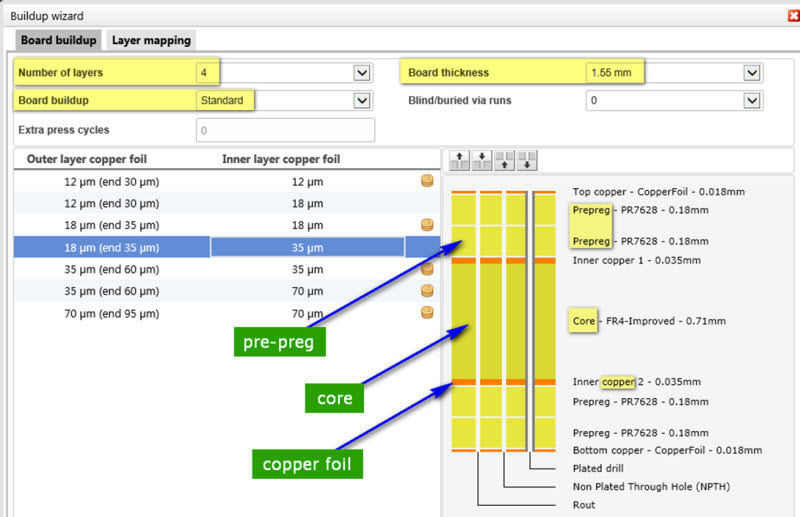Click the Core - FR4-Improved - 0.71mm label
Viewport: 800px width, 517px height.
[649, 321]
